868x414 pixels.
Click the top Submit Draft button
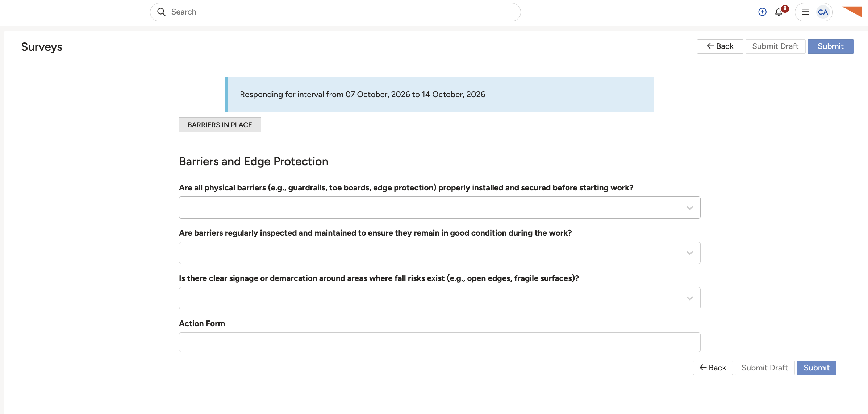[775, 46]
